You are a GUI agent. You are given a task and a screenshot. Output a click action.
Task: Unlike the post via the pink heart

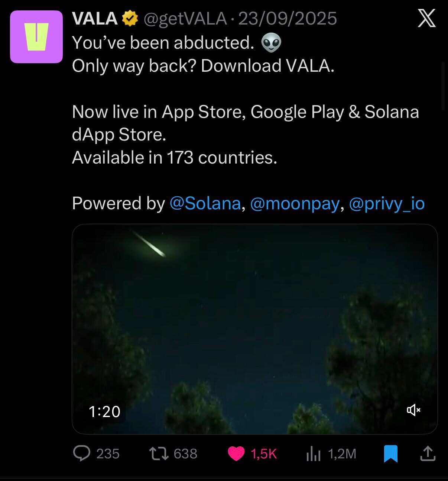(236, 453)
